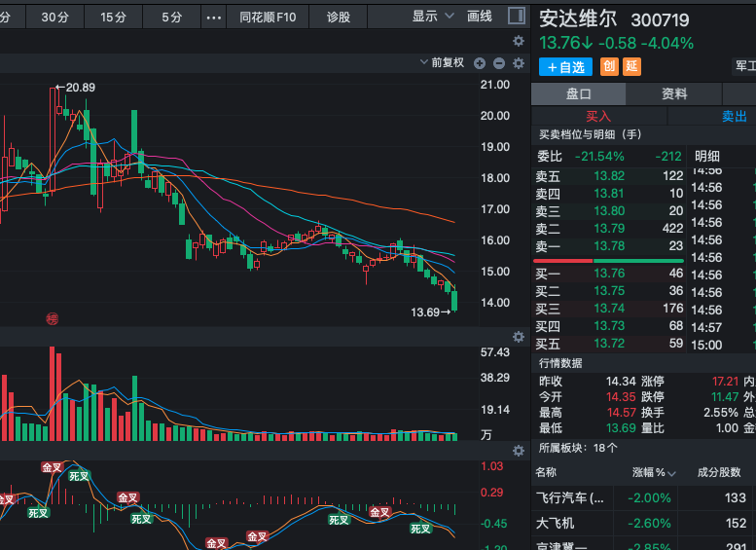The width and height of the screenshot is (756, 550).
Task: Click the 买五 price 13.72
Action: 609,344
